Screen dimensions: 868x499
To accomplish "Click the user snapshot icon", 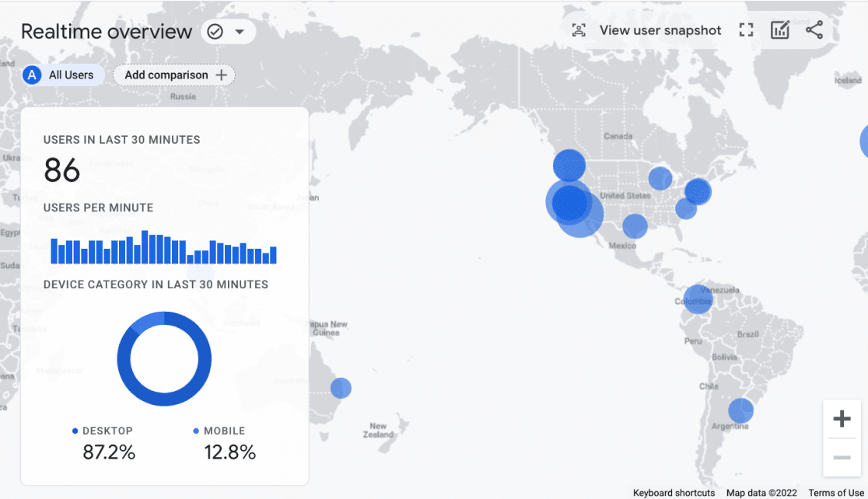I will pyautogui.click(x=579, y=30).
